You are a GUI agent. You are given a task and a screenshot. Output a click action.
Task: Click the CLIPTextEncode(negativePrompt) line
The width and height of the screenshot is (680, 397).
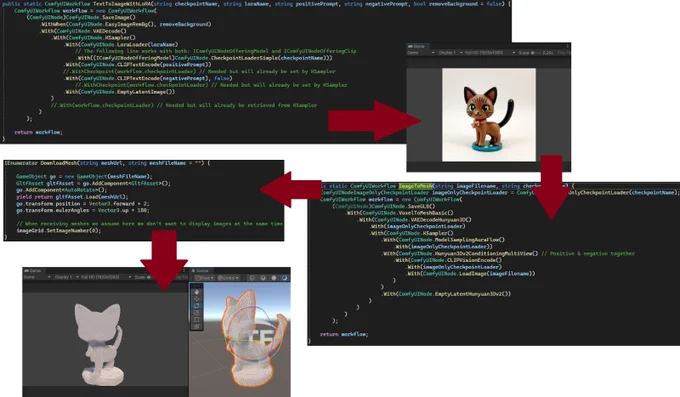pos(149,78)
